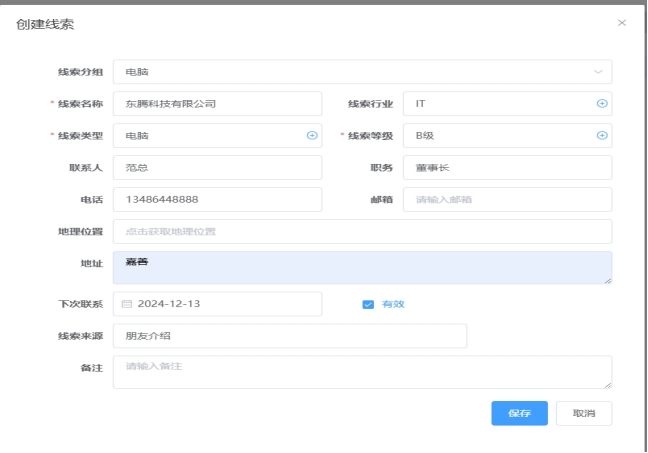Screen dimensions: 648x453
Task: Click the 职务 field containing 董事长
Action: (507, 168)
